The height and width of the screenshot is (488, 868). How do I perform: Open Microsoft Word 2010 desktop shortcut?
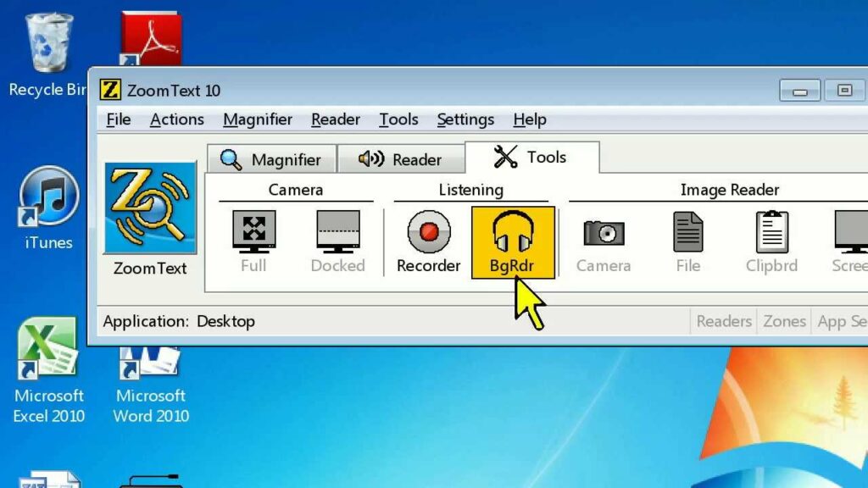(151, 386)
